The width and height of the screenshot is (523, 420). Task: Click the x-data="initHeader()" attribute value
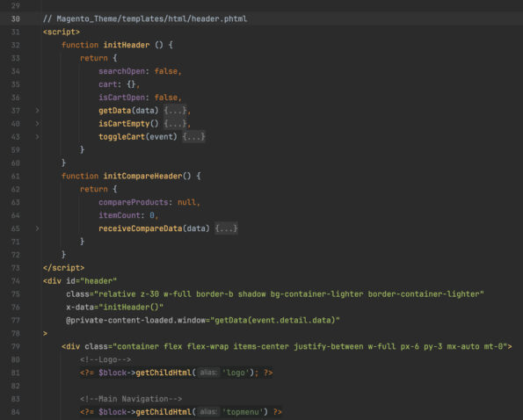pyautogui.click(x=133, y=307)
